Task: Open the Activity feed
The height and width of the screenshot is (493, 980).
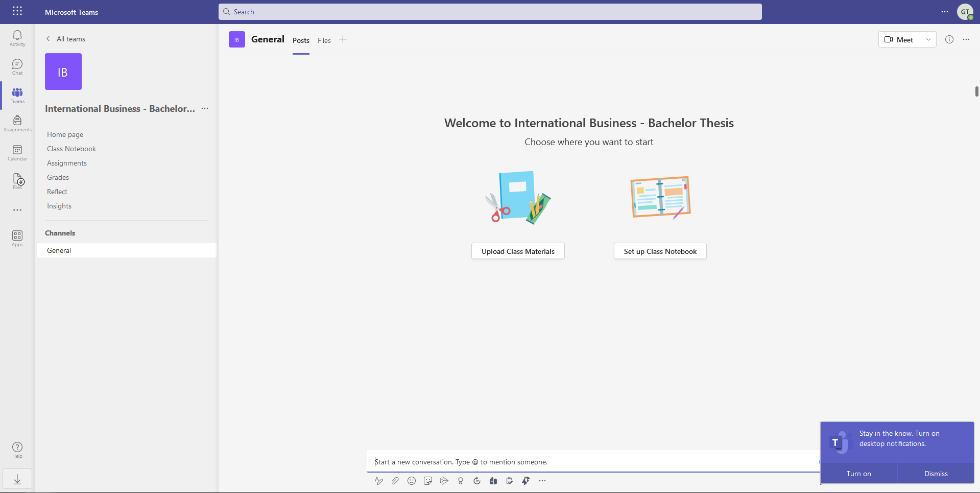Action: [17, 38]
